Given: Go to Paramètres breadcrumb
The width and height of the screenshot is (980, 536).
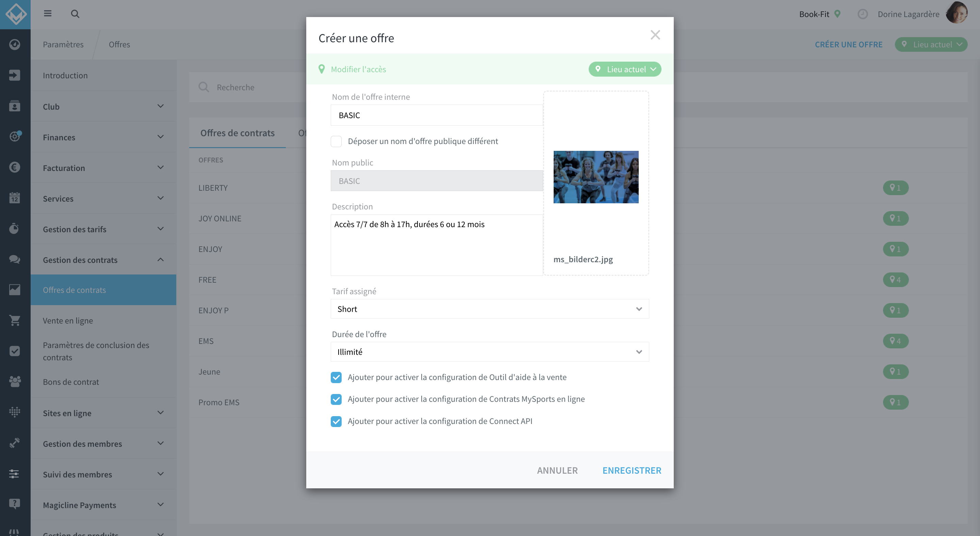Looking at the screenshot, I should click(63, 45).
